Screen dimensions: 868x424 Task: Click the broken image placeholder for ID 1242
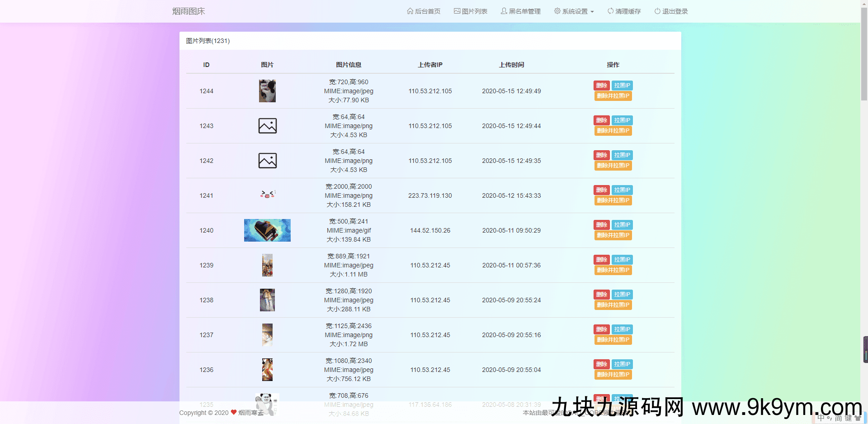pyautogui.click(x=267, y=161)
